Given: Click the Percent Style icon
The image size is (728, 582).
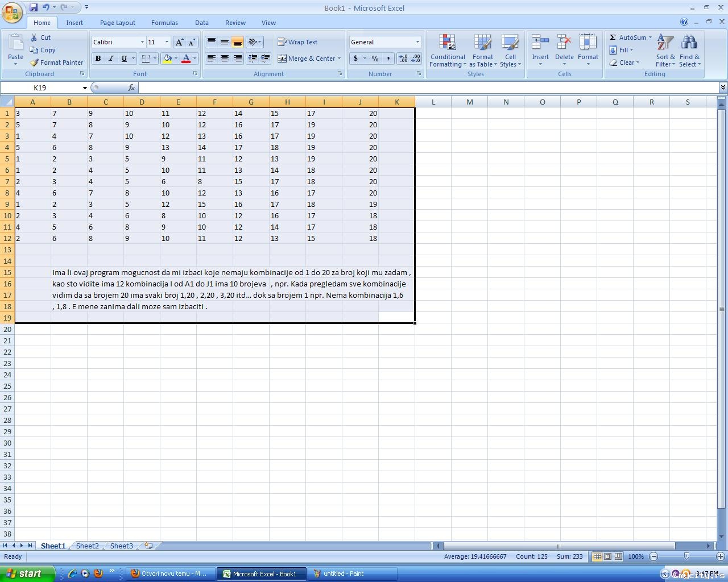Looking at the screenshot, I should coord(375,59).
